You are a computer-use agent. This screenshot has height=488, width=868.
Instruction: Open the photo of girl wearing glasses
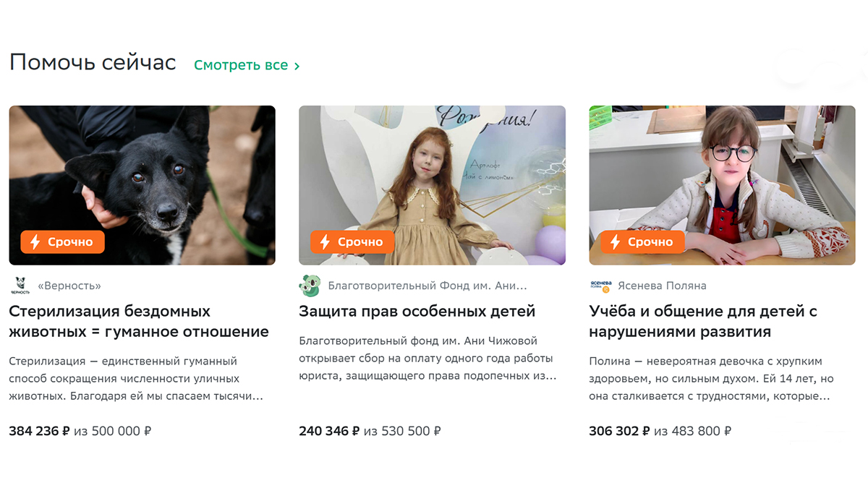coord(723,185)
